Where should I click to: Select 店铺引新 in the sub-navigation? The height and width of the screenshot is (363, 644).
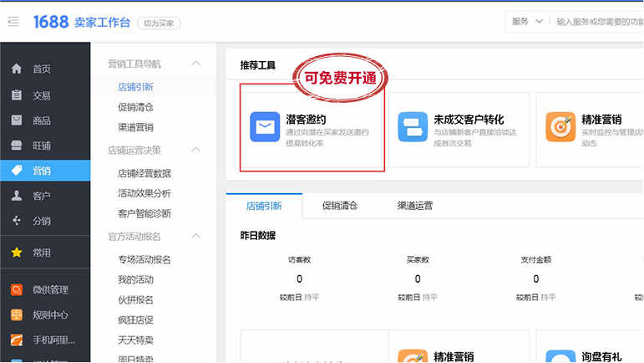click(x=135, y=87)
